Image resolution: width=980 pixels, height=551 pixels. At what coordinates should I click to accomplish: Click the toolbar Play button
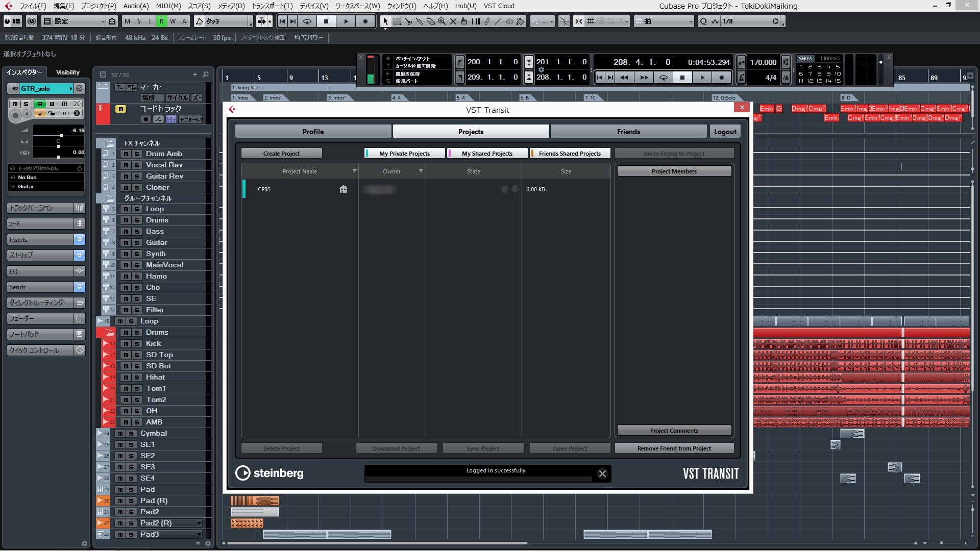click(x=346, y=21)
